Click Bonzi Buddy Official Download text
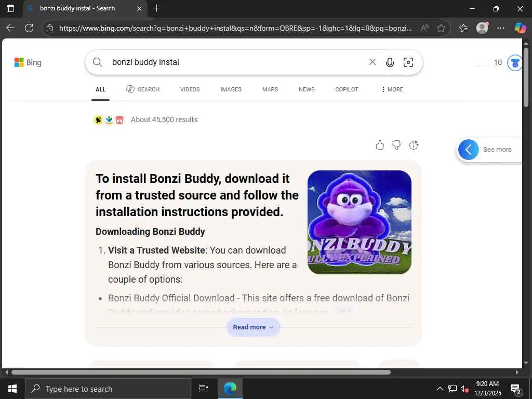532x399 pixels. point(171,298)
